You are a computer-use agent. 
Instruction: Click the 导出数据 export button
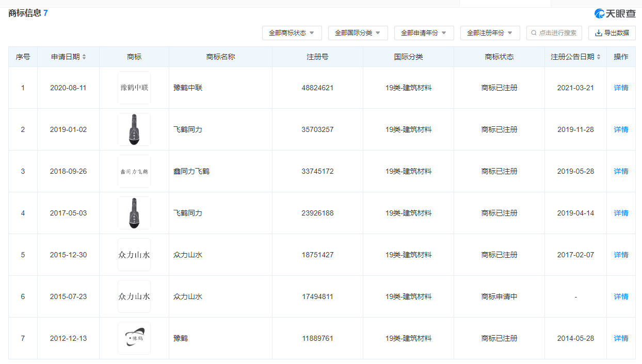[x=612, y=33]
